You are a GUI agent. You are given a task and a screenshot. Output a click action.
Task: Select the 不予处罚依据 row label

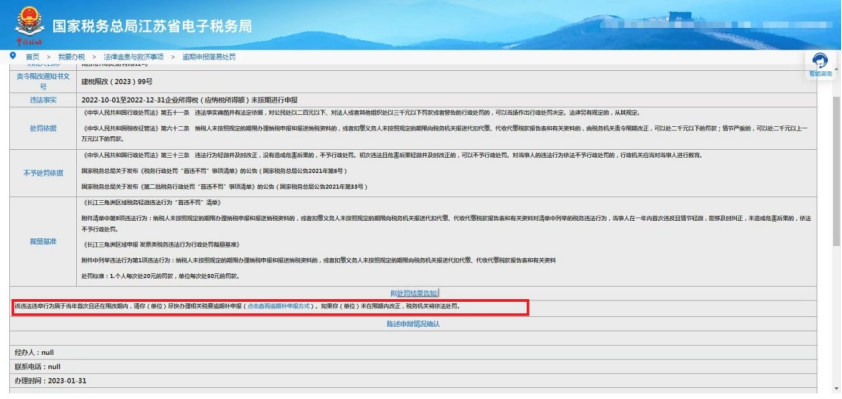click(43, 173)
